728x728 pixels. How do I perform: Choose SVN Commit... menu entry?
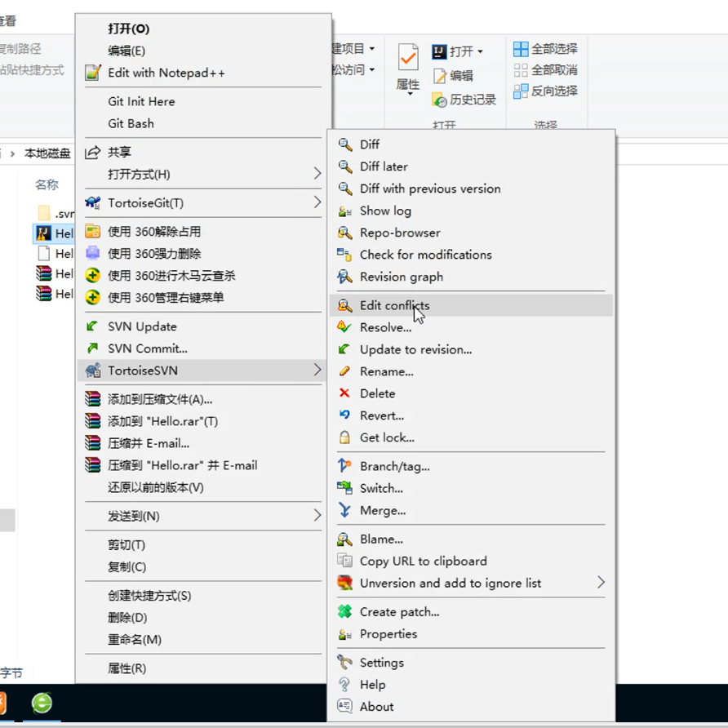pos(148,348)
